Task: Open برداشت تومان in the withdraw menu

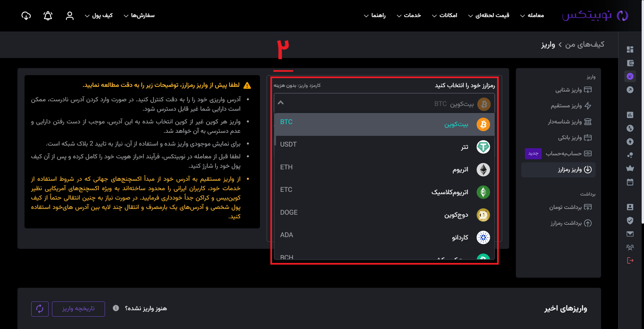Action: pyautogui.click(x=570, y=207)
